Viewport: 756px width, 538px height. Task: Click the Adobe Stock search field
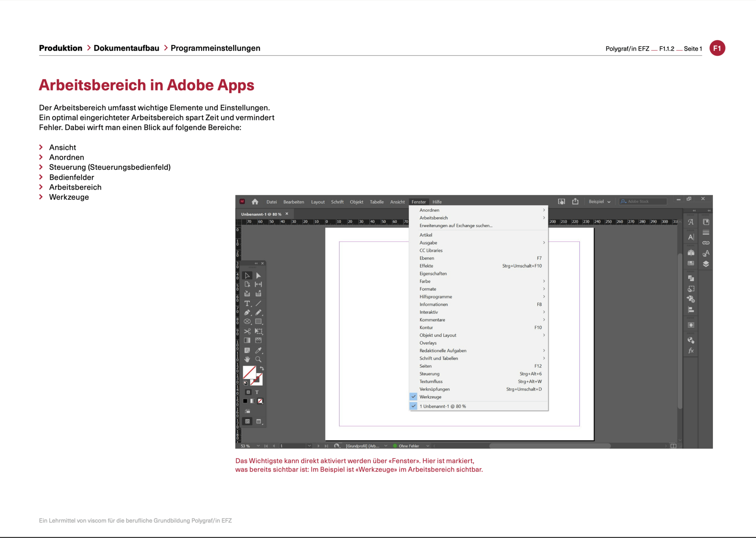click(643, 202)
